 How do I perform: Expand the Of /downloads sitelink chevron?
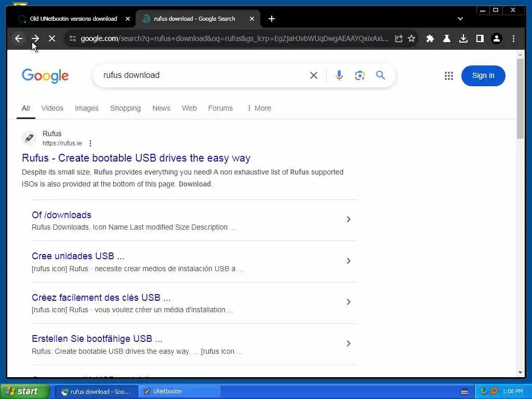click(349, 219)
